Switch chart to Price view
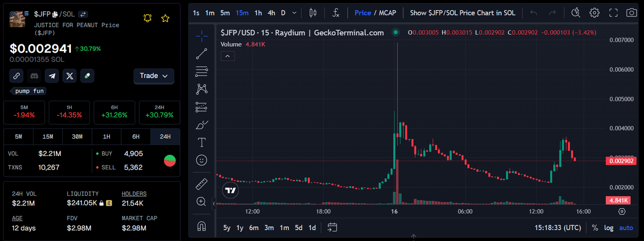The height and width of the screenshot is (241, 644). click(x=363, y=13)
